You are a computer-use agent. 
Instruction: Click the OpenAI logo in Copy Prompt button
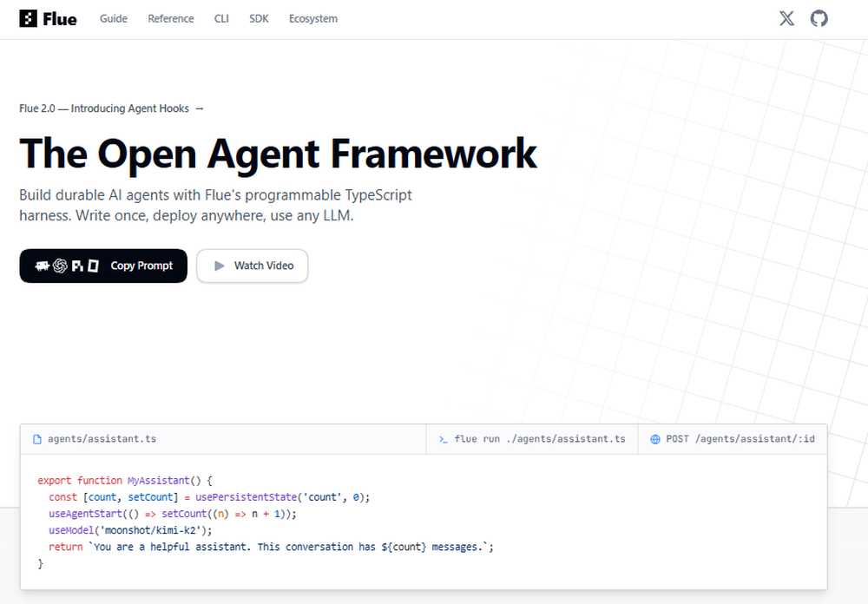[60, 266]
